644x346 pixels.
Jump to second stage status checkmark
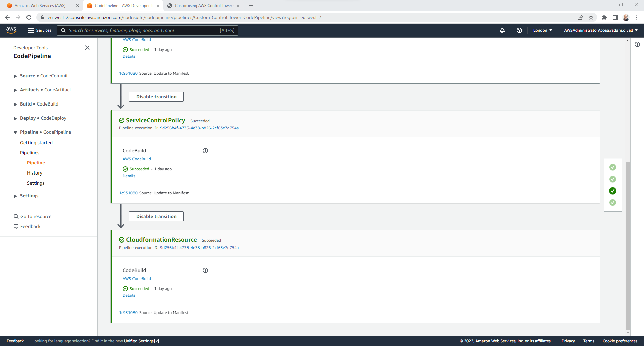[x=613, y=179]
